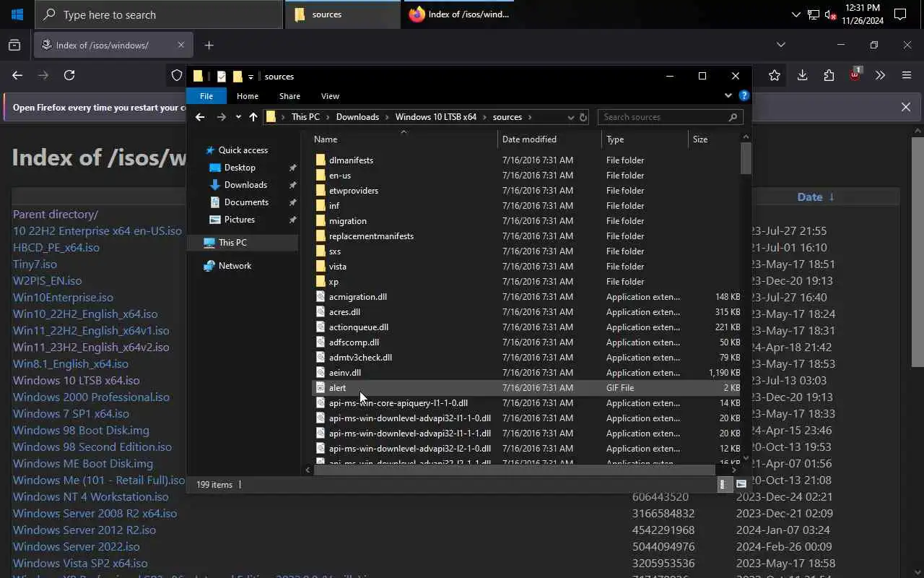The image size is (924, 578).
Task: Open Firefox Extensions puzzle icon
Action: 829,75
